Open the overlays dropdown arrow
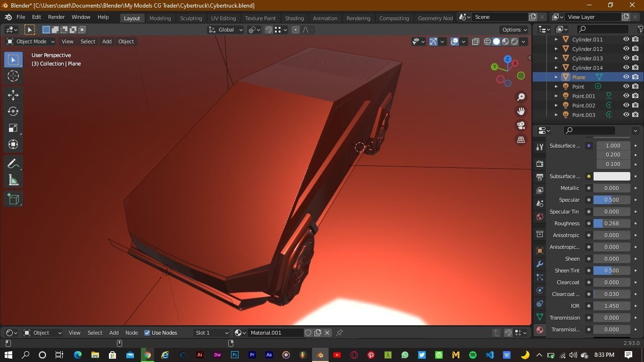 (x=463, y=41)
